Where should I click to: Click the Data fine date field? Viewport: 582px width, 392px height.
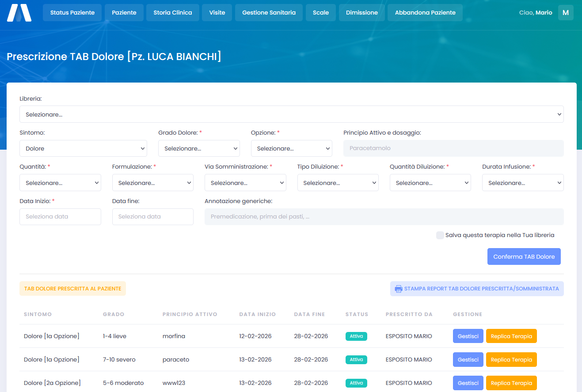[153, 217]
